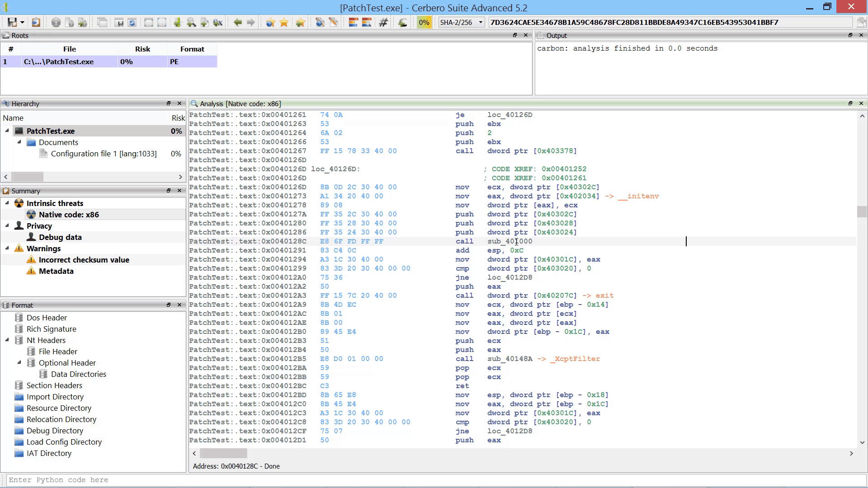Click the plain yellow star bookmark icon
The height and width of the screenshot is (488, 868).
[x=284, y=22]
